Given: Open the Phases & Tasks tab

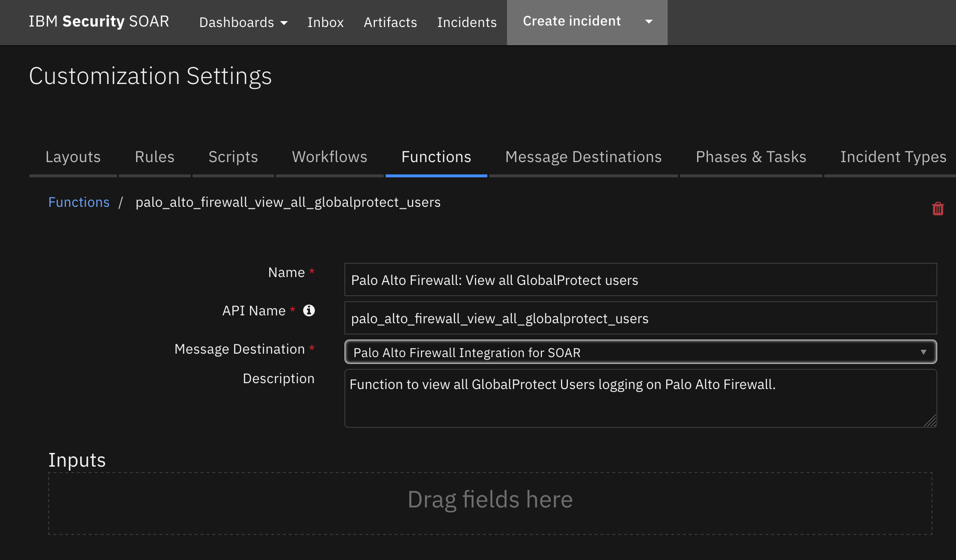Looking at the screenshot, I should [x=751, y=157].
